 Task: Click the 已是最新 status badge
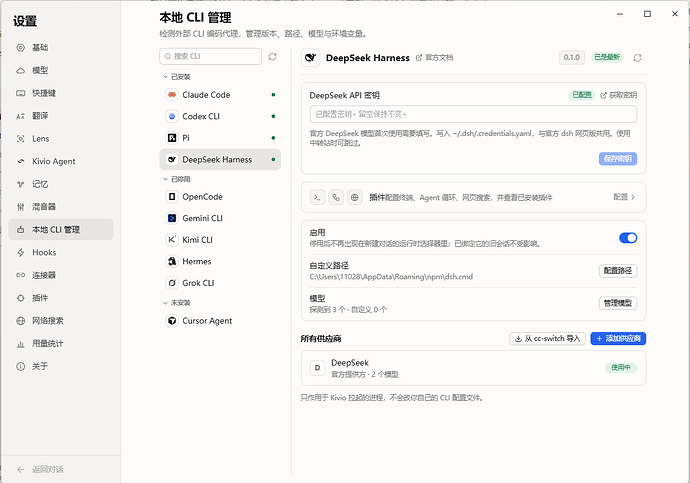(x=607, y=57)
